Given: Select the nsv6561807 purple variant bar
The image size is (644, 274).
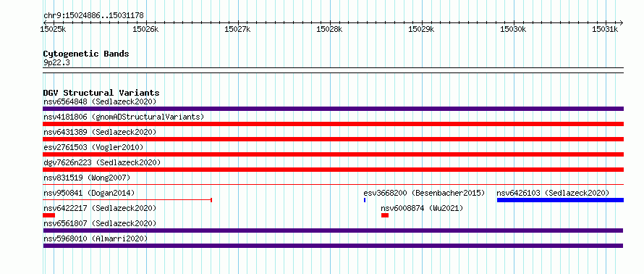Looking at the screenshot, I should pyautogui.click(x=333, y=231).
